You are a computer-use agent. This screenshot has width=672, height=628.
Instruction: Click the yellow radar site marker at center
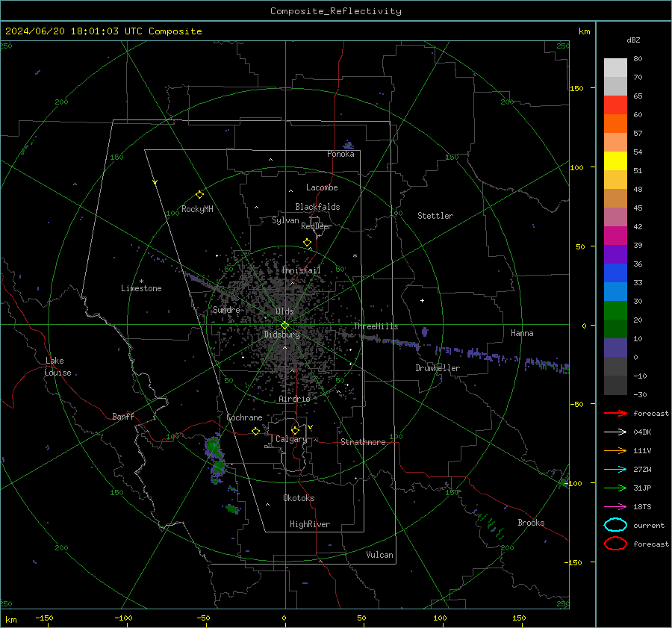[x=285, y=326]
